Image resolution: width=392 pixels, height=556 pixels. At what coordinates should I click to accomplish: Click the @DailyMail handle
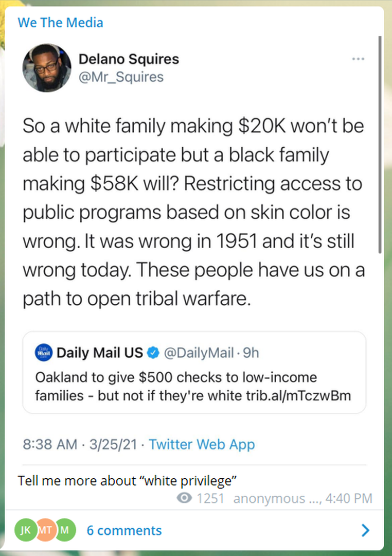198,353
